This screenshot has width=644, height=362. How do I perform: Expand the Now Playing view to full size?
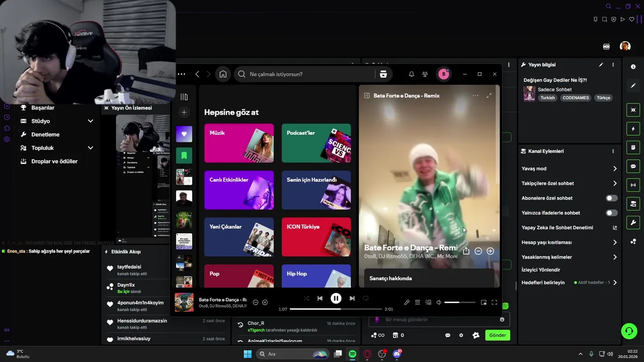coord(489,96)
